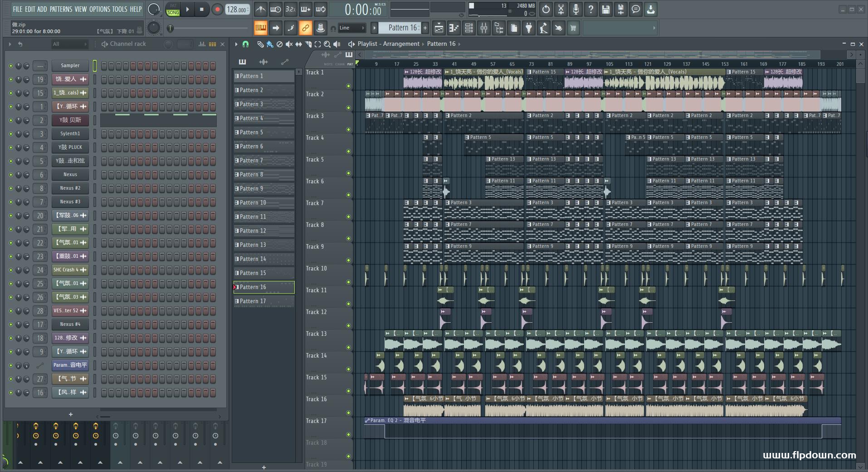This screenshot has width=868, height=472.
Task: Open the empty hint bar panel arrow
Action: (x=654, y=28)
